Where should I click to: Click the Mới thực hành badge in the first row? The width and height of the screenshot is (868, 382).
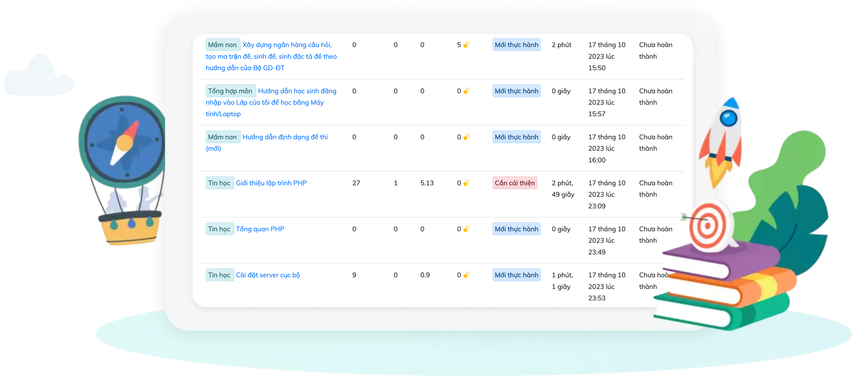point(516,45)
